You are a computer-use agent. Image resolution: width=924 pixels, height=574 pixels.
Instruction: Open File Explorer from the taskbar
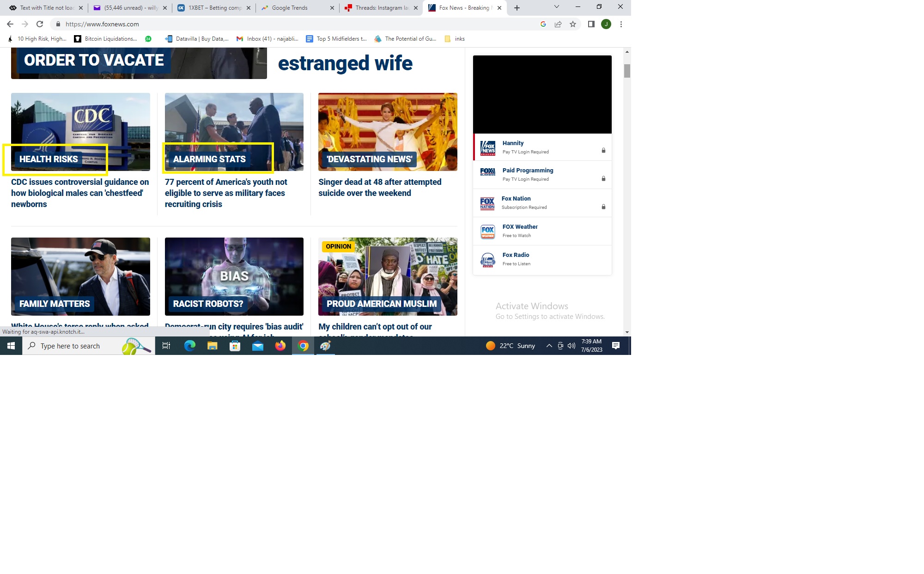click(212, 346)
